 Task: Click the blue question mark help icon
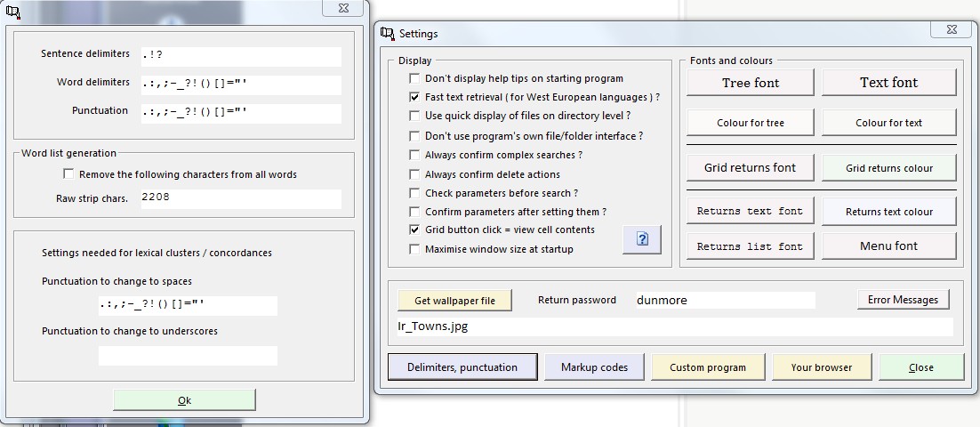coord(642,239)
